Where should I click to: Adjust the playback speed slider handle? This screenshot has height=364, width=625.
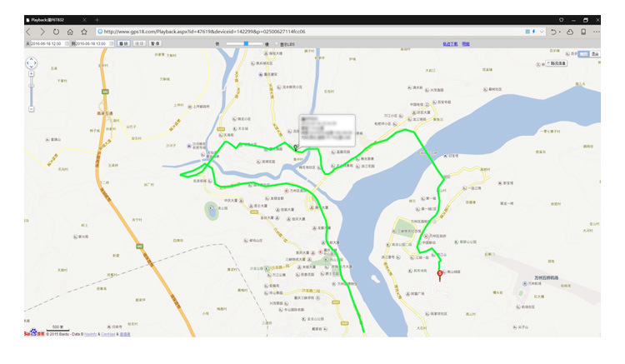[x=247, y=43]
